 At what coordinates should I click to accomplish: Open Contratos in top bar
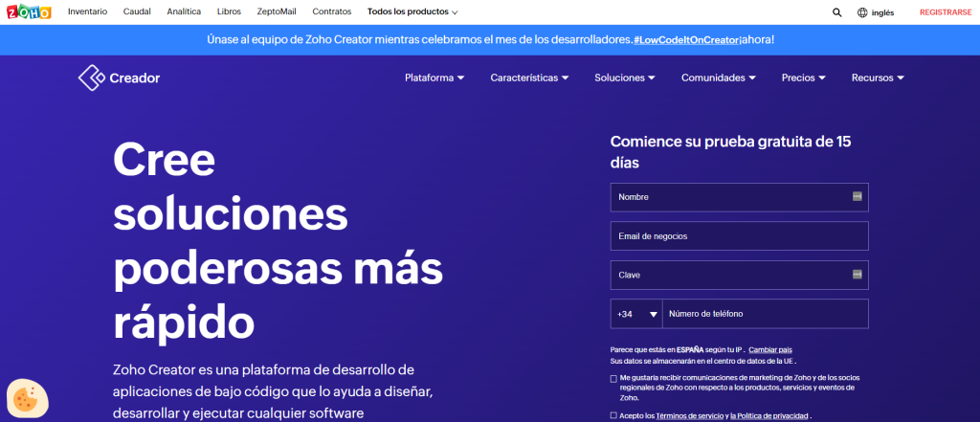pos(332,11)
